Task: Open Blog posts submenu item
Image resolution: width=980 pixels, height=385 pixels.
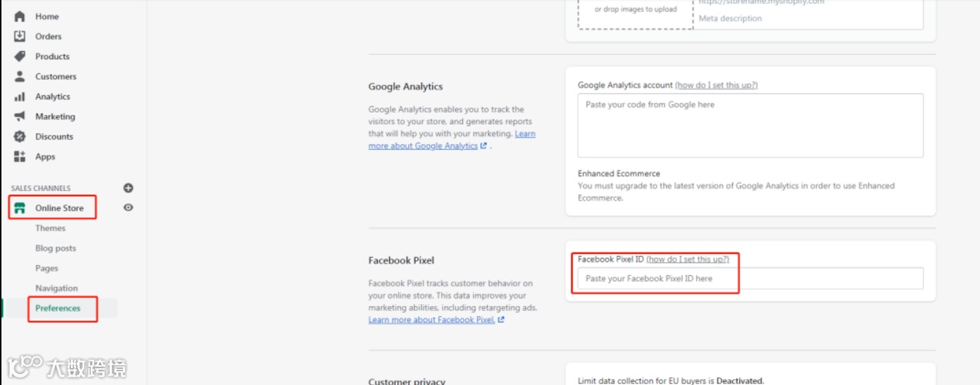Action: 56,248
